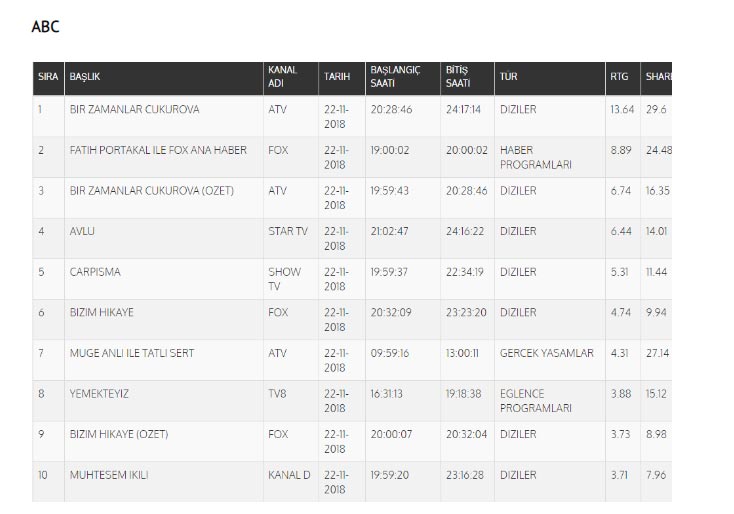Image resolution: width=734 pixels, height=514 pixels.
Task: Click the KANAL ADI column header
Action: click(x=282, y=77)
